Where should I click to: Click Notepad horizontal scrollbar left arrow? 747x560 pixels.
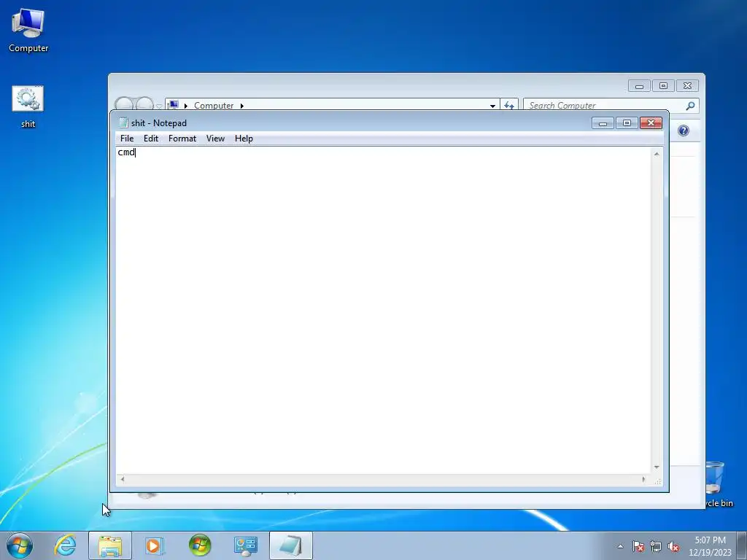pos(123,479)
